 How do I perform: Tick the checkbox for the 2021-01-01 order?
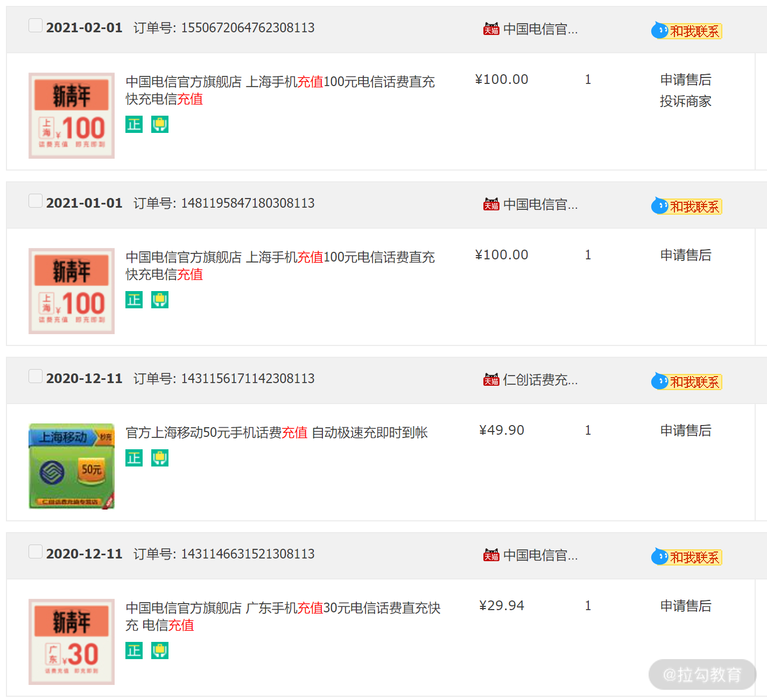point(36,201)
